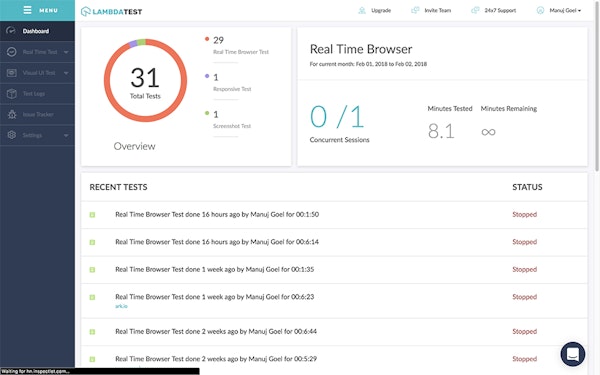Open the hamburger menu icon
Image resolution: width=600 pixels, height=375 pixels.
27,10
